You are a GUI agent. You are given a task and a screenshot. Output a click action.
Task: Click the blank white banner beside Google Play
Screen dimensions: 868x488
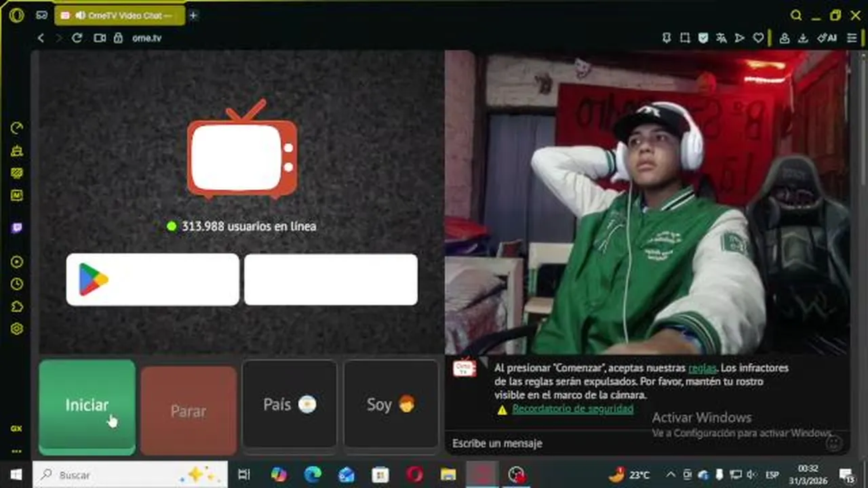point(331,279)
